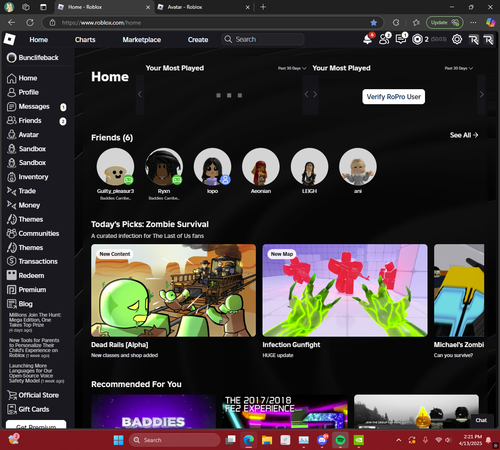Open Official Store in the sidebar

click(33, 395)
